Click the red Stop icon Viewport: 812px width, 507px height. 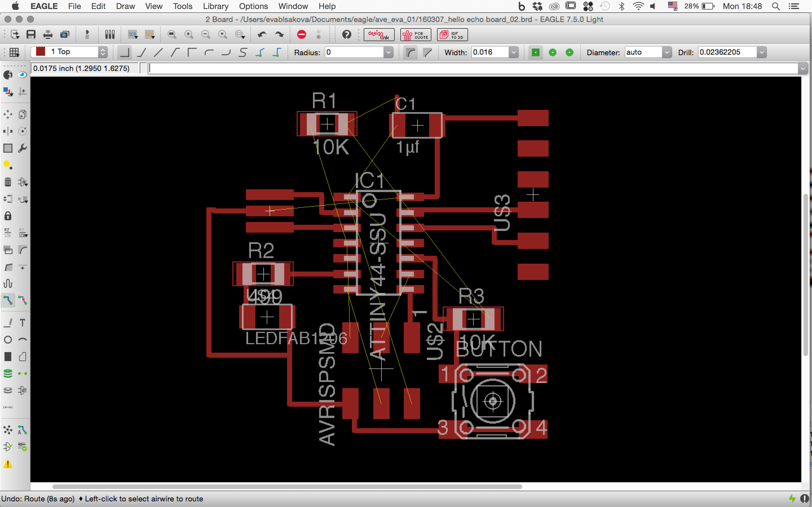[x=301, y=35]
